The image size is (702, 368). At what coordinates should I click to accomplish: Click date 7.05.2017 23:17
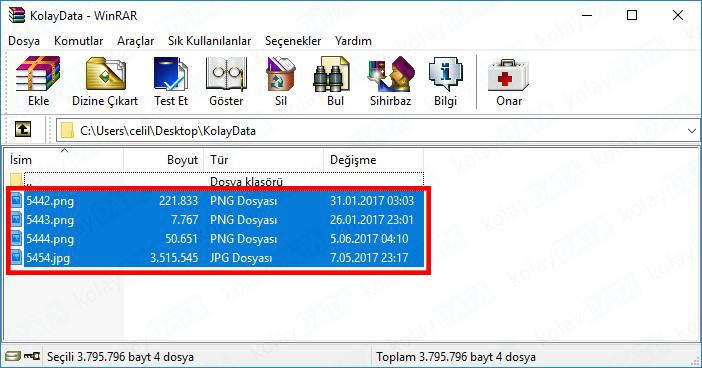point(369,258)
